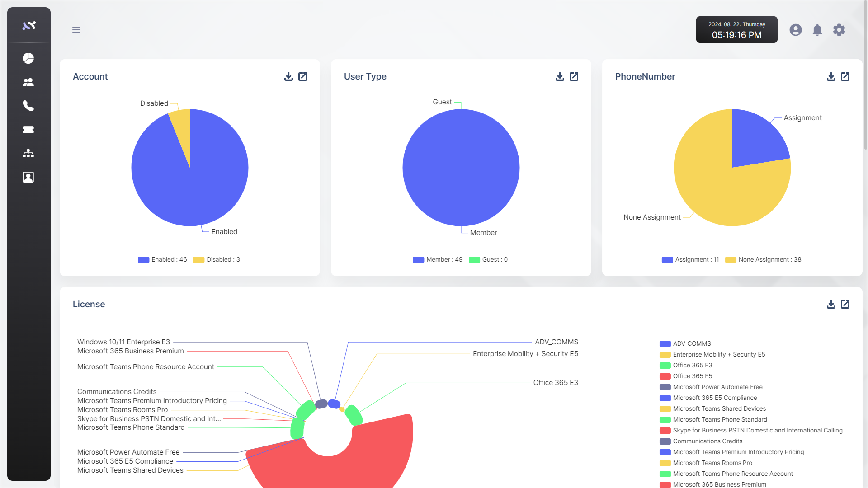This screenshot has height=488, width=868.
Task: Toggle Office 365 E3 legend entry
Action: coord(686,366)
